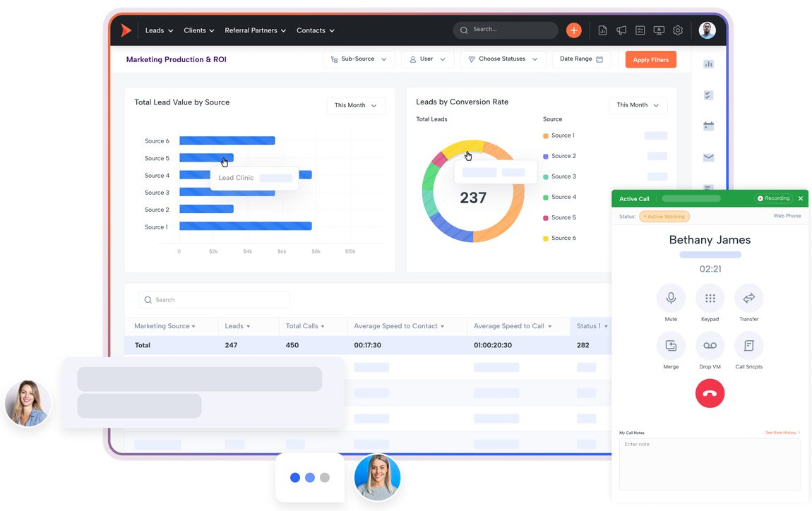812x511 pixels.
Task: Open the envelope mail icon in right sidebar
Action: click(x=708, y=157)
